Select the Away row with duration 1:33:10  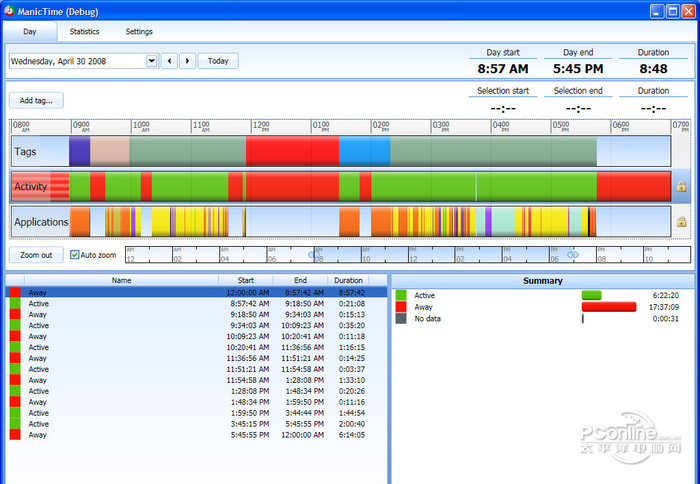pos(196,380)
